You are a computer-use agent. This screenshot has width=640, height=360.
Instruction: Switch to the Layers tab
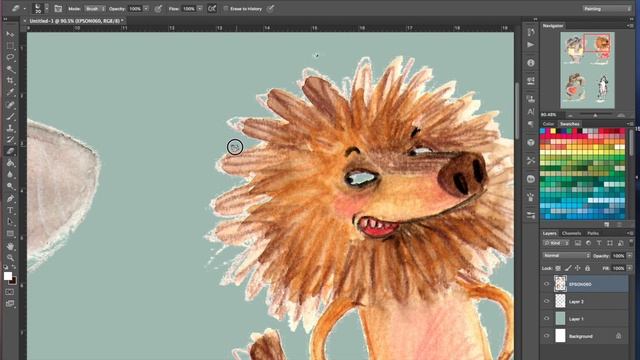coord(549,233)
